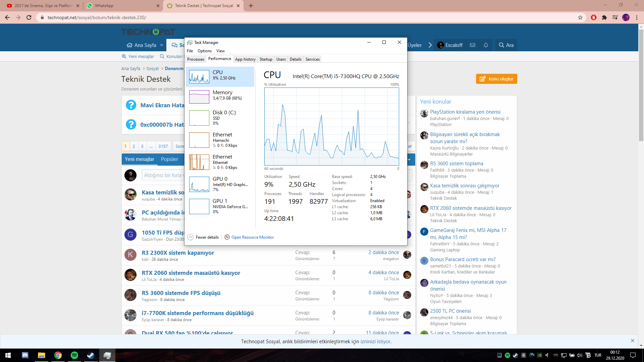Select the Memory performance graph

tap(199, 97)
